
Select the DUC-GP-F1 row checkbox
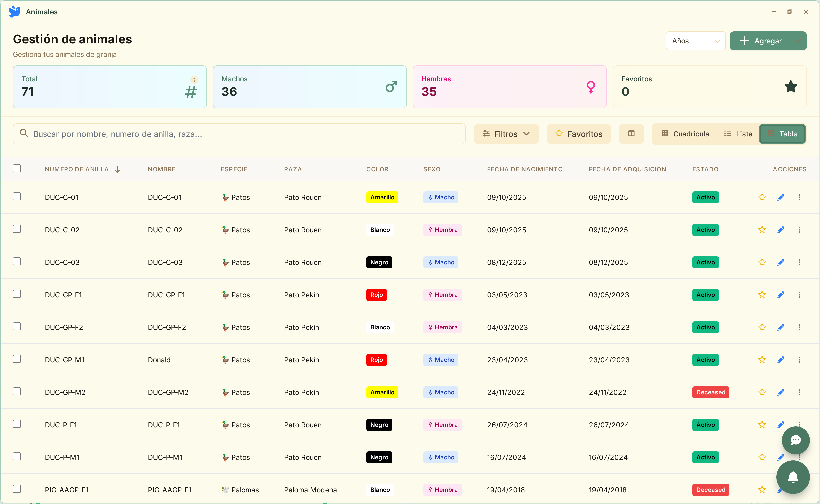point(17,294)
